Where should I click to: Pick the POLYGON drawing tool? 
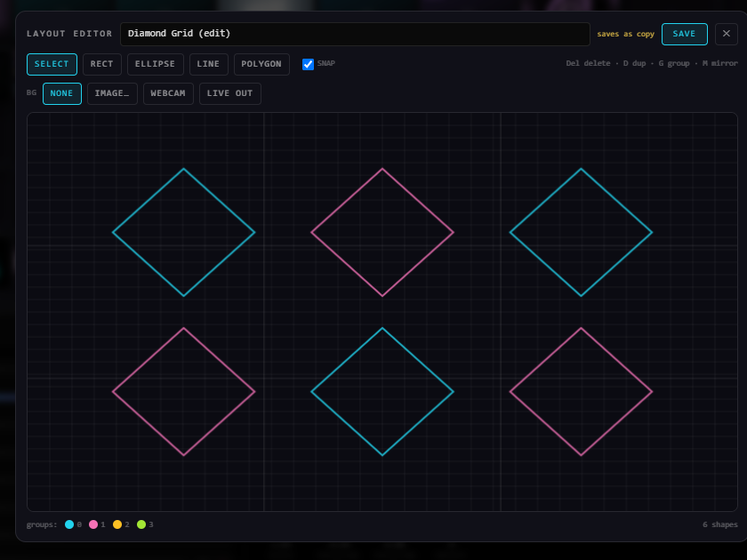point(261,64)
